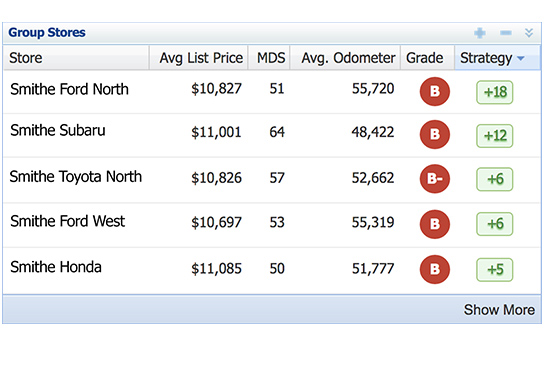Open the Smithe Toyota North store row
Viewport: 546px width, 386px height.
coord(272,180)
